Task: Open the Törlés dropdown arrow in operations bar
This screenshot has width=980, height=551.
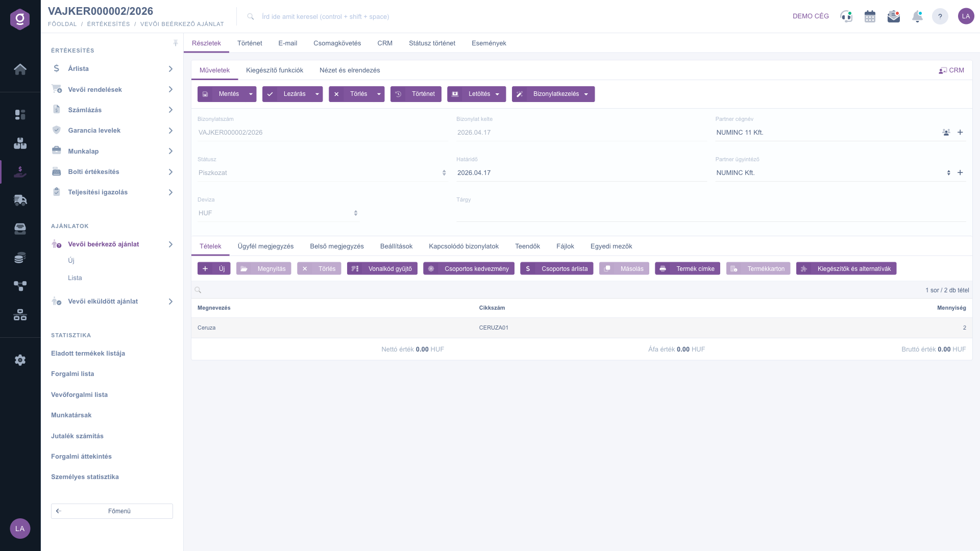Action: point(379,94)
